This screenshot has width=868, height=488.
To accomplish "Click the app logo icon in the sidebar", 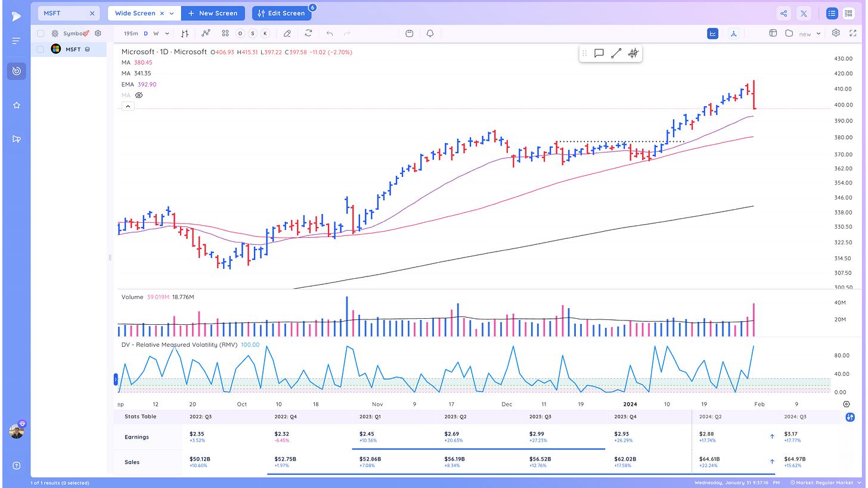I will [x=16, y=15].
